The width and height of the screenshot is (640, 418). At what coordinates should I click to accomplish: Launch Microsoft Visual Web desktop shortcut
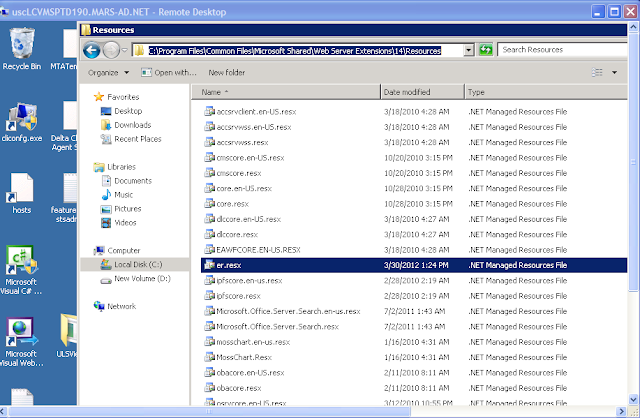coord(22,342)
